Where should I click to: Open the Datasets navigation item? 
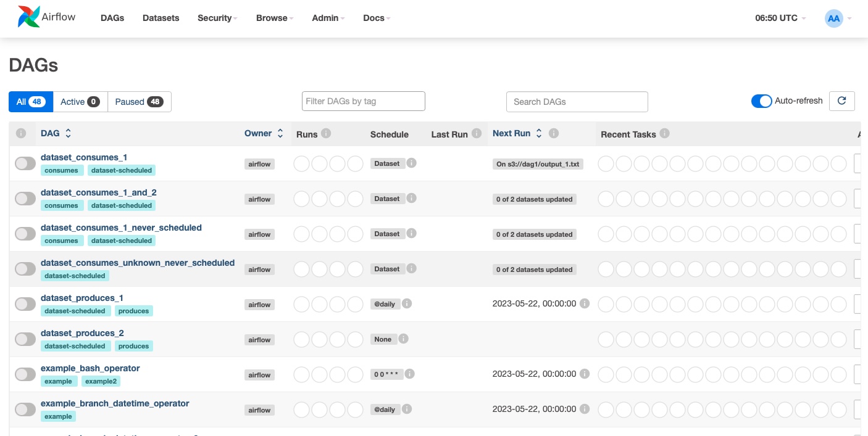tap(161, 18)
